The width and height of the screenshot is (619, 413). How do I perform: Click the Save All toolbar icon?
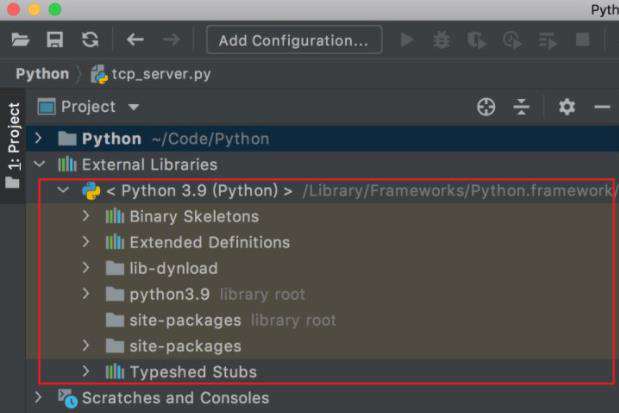55,40
